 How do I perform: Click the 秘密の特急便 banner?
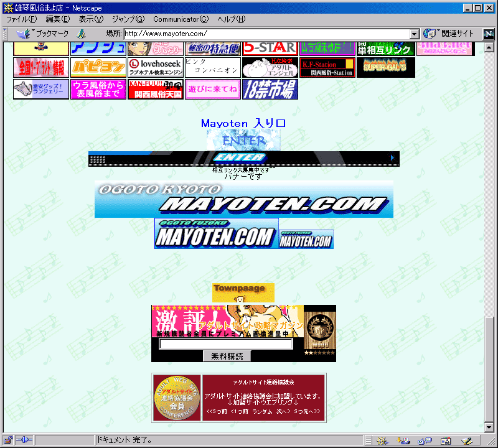point(213,49)
